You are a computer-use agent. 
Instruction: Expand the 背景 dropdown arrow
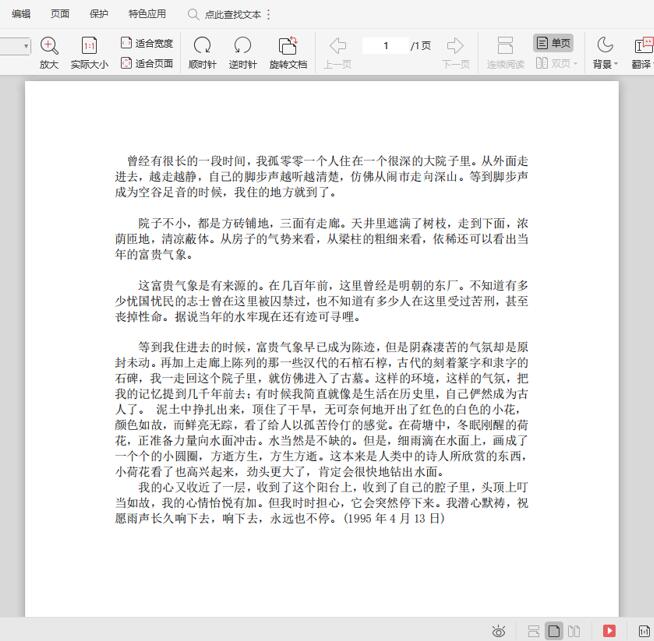tap(616, 65)
